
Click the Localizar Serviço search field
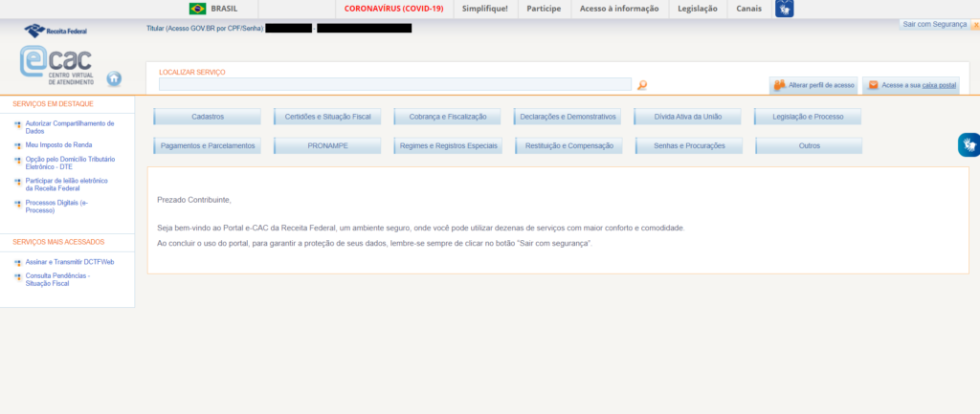click(x=394, y=84)
